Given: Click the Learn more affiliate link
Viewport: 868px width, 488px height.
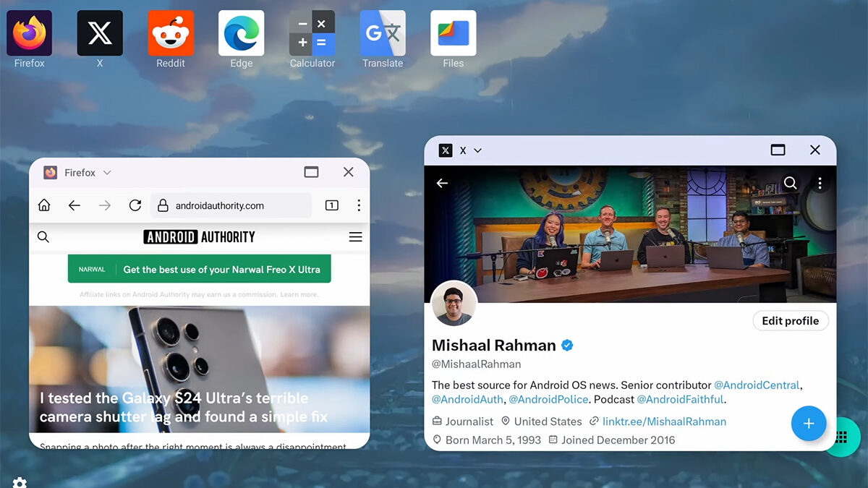Looking at the screenshot, I should pos(299,295).
